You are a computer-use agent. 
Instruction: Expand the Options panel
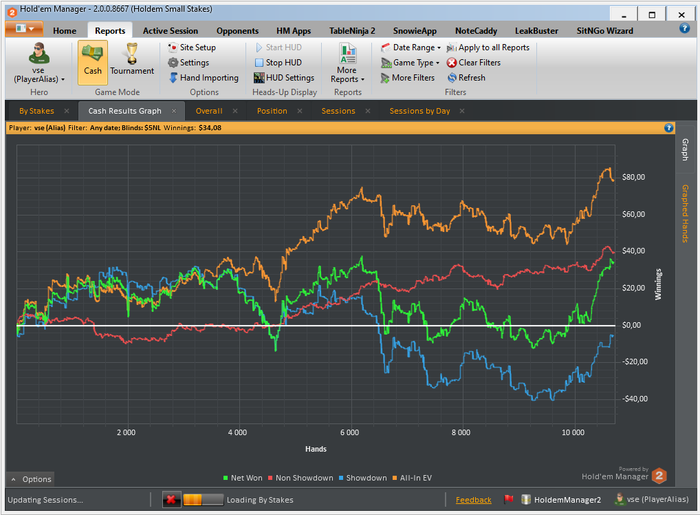[x=30, y=479]
